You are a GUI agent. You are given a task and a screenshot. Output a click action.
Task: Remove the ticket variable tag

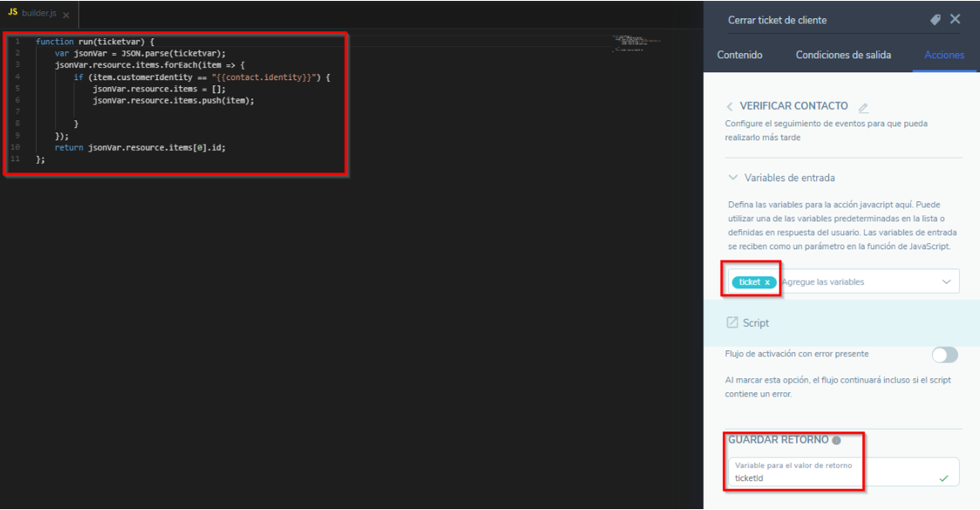[767, 282]
